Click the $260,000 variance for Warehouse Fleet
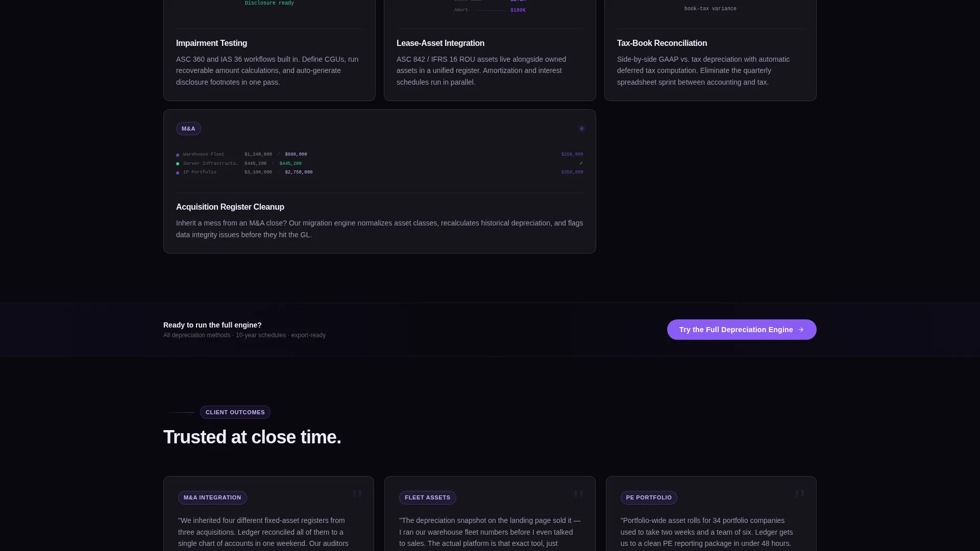980x551 pixels. click(572, 154)
